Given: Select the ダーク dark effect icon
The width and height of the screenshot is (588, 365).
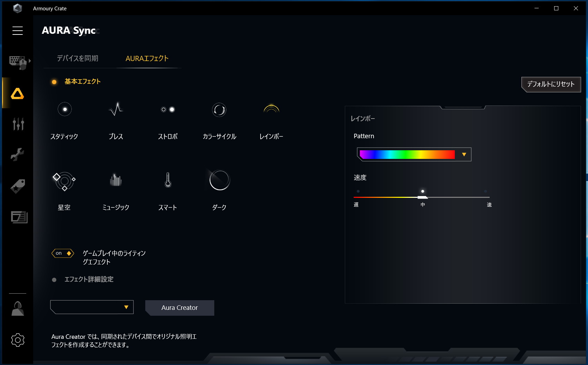Looking at the screenshot, I should [219, 180].
